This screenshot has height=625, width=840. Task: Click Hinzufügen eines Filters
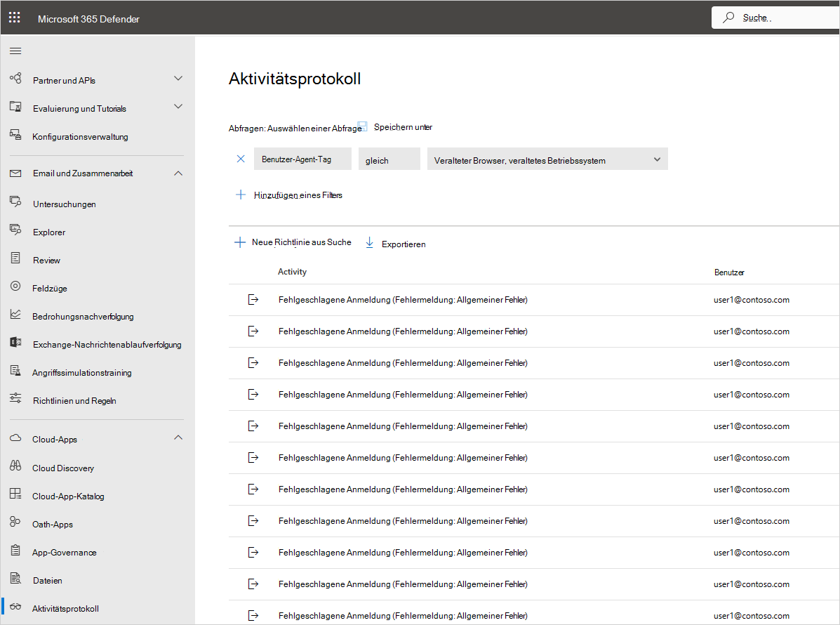pos(298,195)
